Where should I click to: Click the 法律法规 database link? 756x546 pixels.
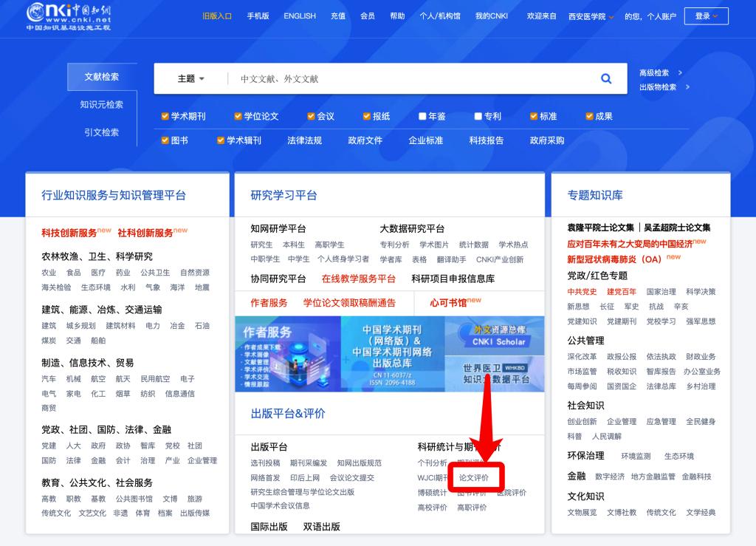(305, 140)
